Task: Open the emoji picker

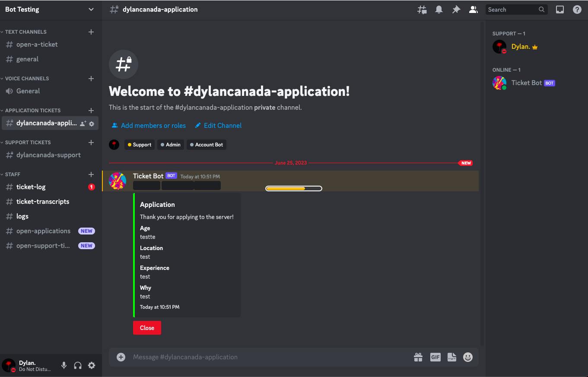Action: (468, 357)
